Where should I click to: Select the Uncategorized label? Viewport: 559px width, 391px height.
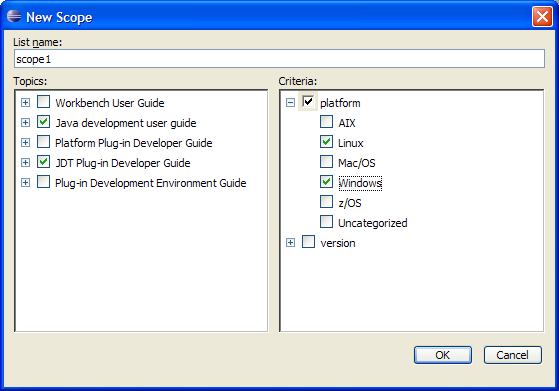tap(373, 223)
